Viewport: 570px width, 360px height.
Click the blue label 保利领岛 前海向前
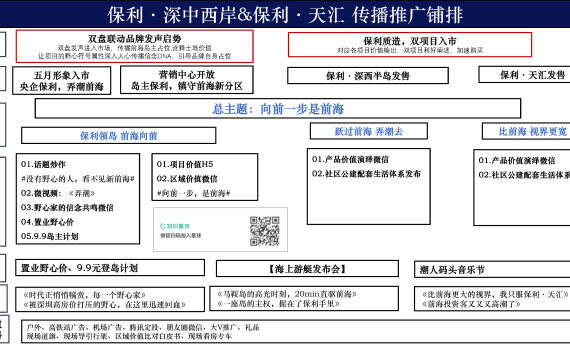click(x=119, y=136)
